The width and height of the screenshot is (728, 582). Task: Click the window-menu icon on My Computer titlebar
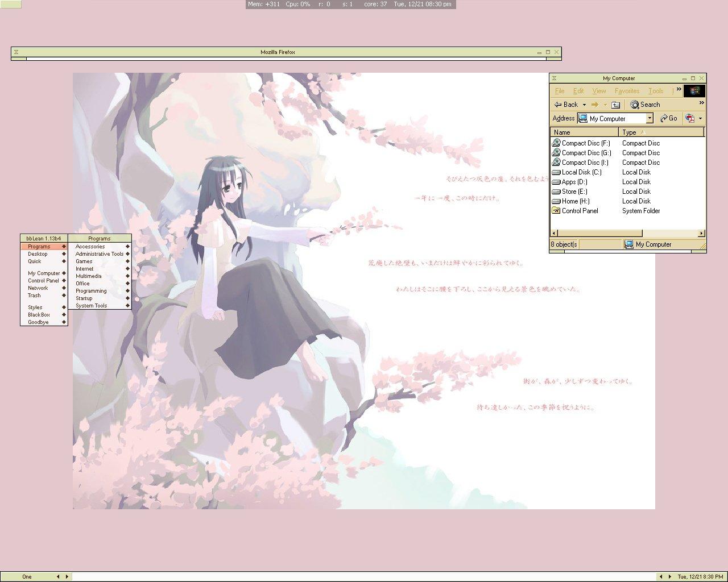554,78
